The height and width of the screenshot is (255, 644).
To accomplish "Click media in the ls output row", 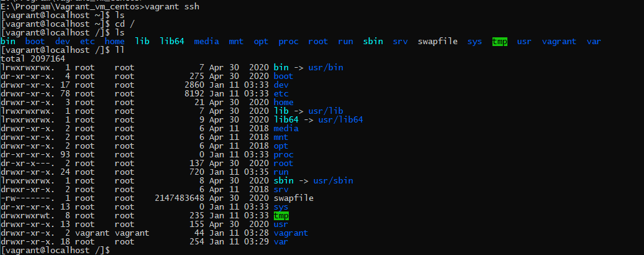I will pyautogui.click(x=206, y=42).
